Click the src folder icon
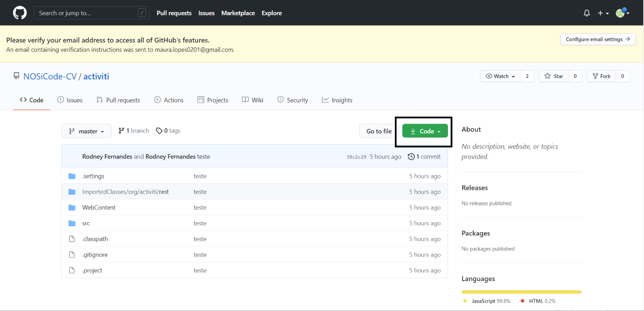The width and height of the screenshot is (644, 311). [72, 224]
